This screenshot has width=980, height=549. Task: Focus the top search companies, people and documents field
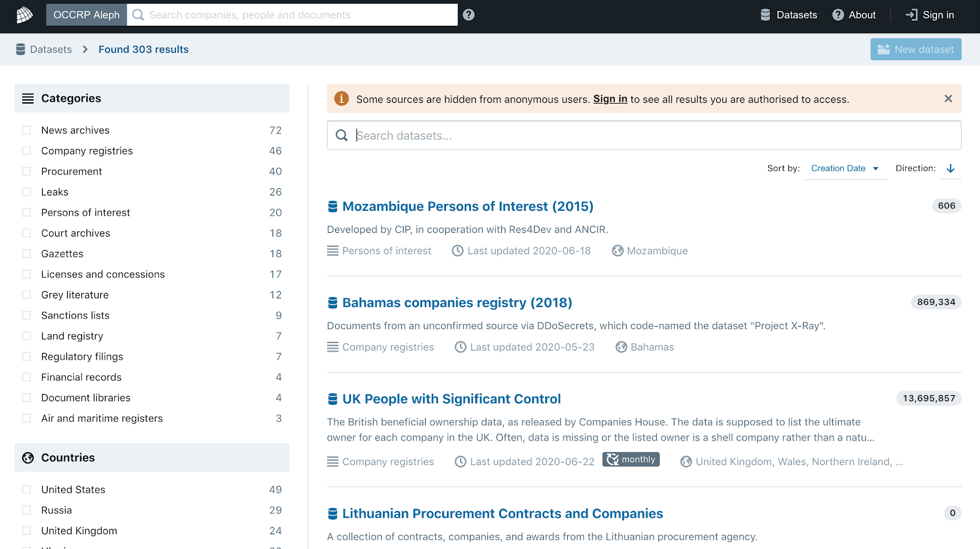point(292,15)
